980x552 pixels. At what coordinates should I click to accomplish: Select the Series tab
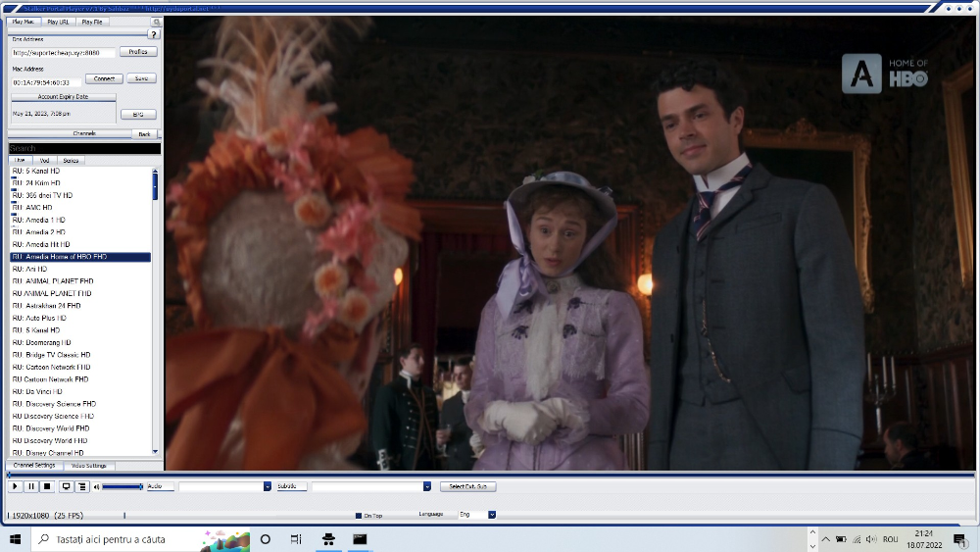click(71, 161)
